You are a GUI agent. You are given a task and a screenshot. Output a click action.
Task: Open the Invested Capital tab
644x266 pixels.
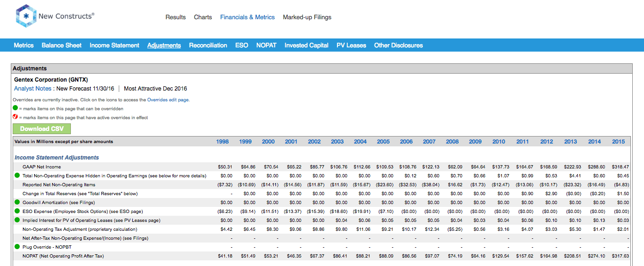307,45
